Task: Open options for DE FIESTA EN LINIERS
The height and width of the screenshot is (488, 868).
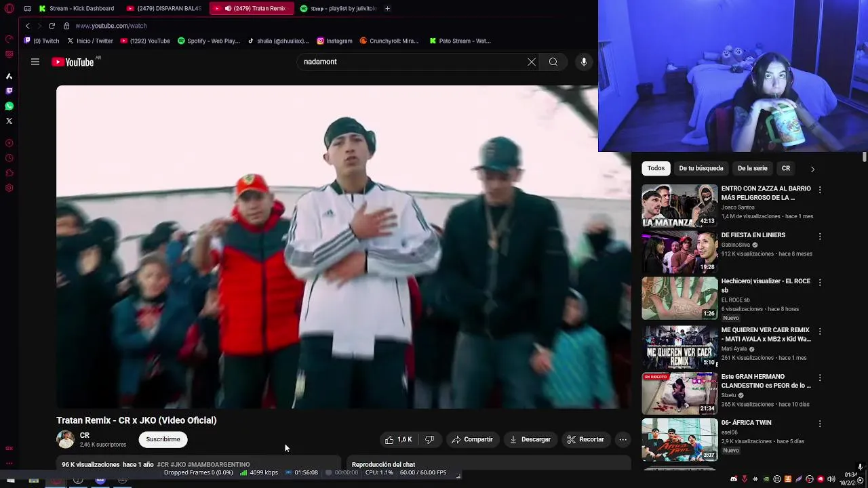Action: coord(820,237)
